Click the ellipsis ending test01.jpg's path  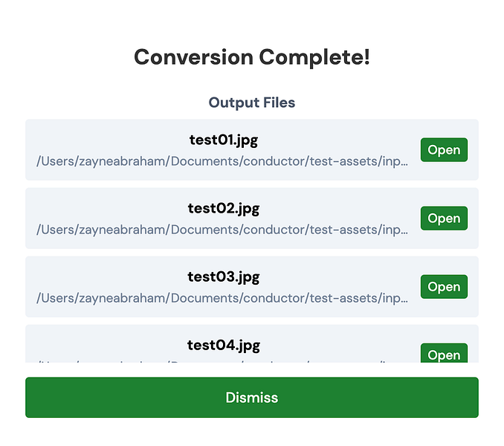[404, 163]
